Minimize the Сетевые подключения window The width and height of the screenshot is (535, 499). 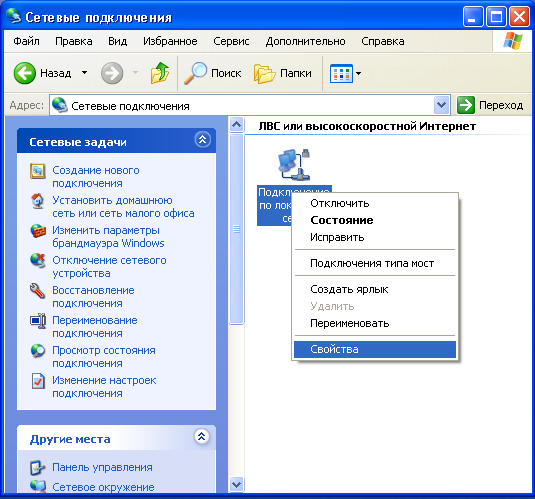473,17
